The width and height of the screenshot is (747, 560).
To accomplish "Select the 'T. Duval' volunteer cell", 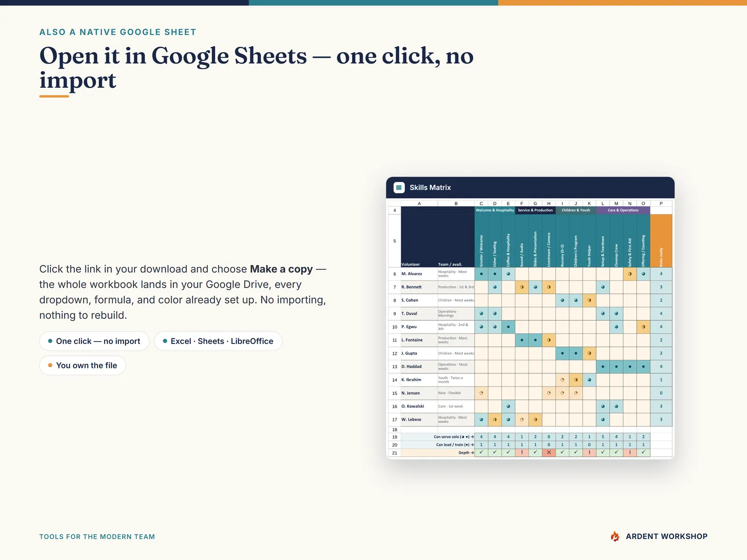I will pyautogui.click(x=419, y=314).
